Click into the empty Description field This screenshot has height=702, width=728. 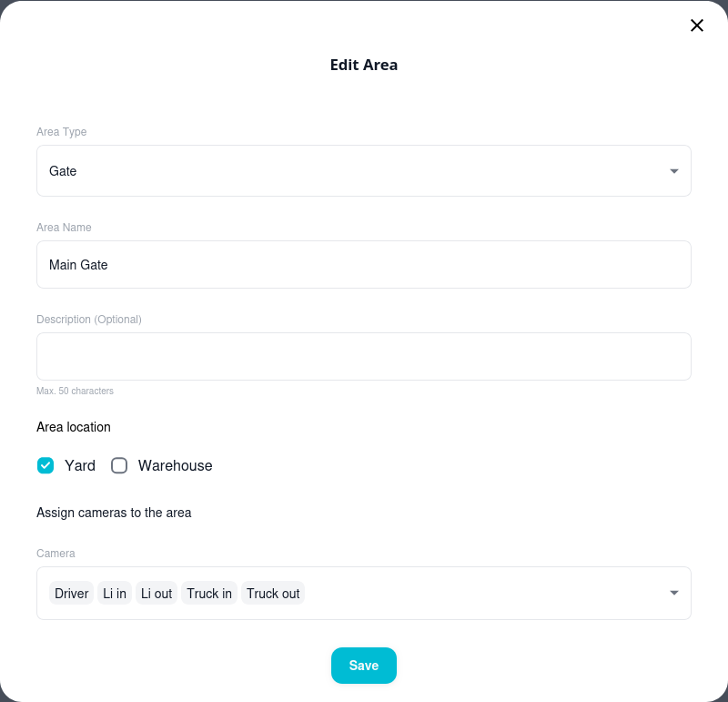point(364,356)
